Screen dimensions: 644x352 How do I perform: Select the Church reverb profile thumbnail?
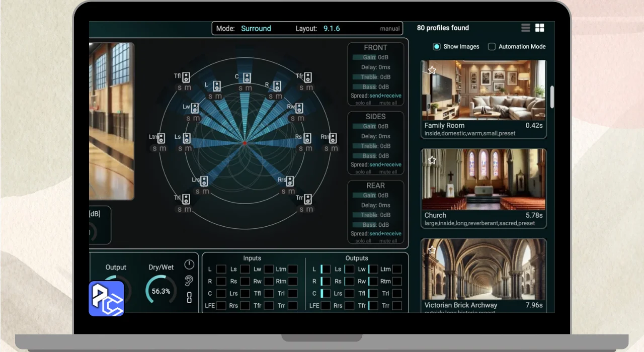click(484, 180)
